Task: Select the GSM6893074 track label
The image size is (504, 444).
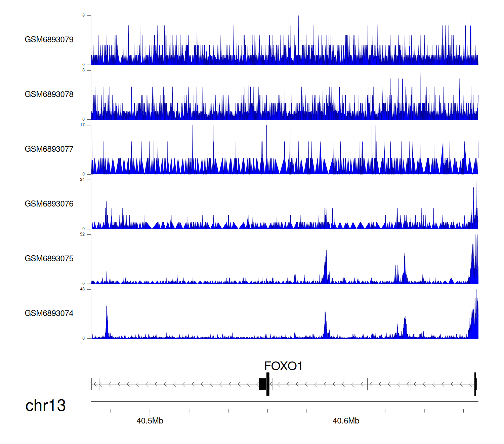Action: point(49,313)
